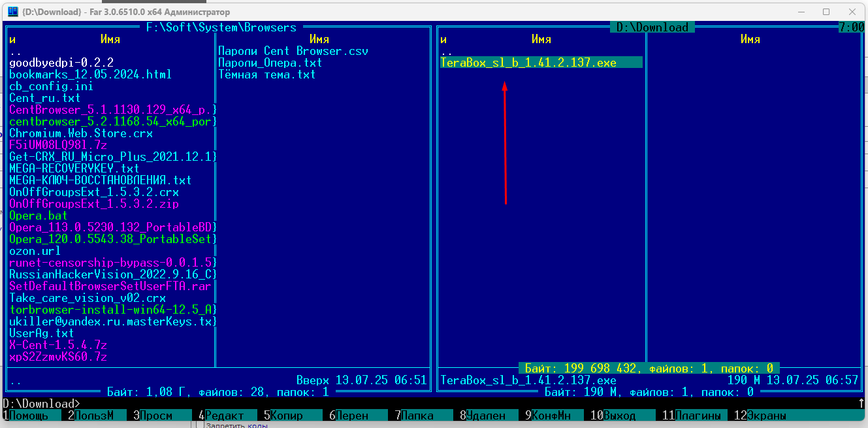Select Take_care_vision_v02.crx file

click(x=88, y=298)
